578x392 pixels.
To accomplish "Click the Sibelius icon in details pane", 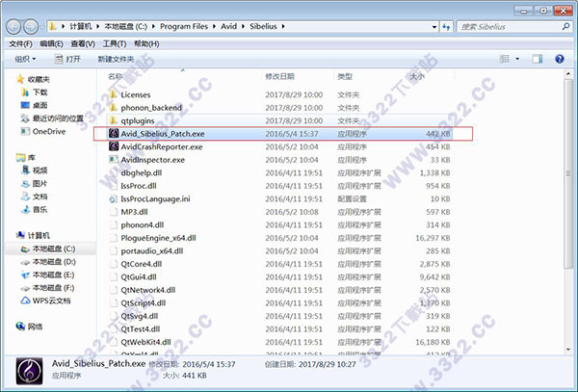I will click(x=29, y=371).
